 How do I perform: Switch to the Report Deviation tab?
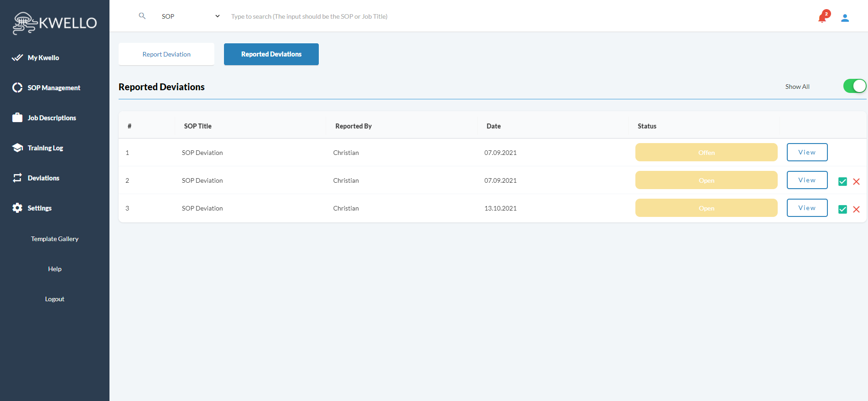166,54
